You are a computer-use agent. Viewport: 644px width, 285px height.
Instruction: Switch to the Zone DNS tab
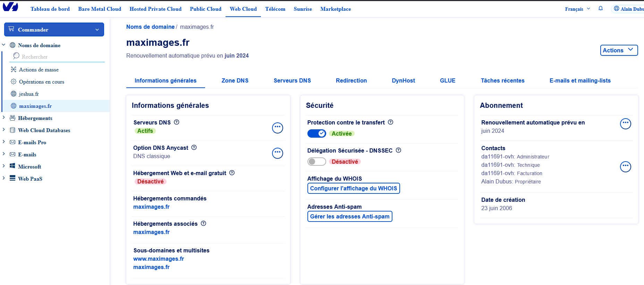pyautogui.click(x=235, y=81)
